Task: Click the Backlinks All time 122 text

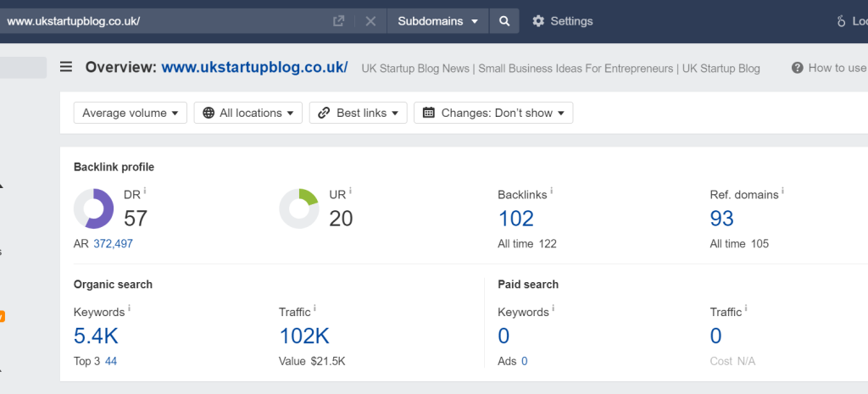Action: [x=527, y=243]
